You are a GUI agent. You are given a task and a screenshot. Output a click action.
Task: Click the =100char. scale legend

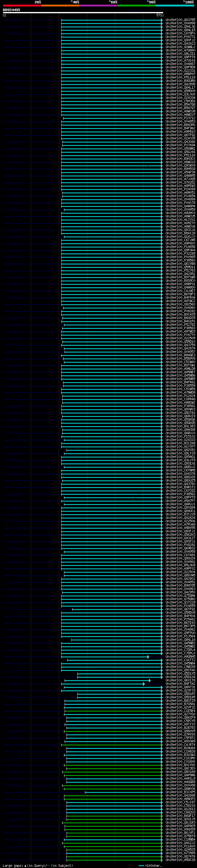[x=150, y=865]
